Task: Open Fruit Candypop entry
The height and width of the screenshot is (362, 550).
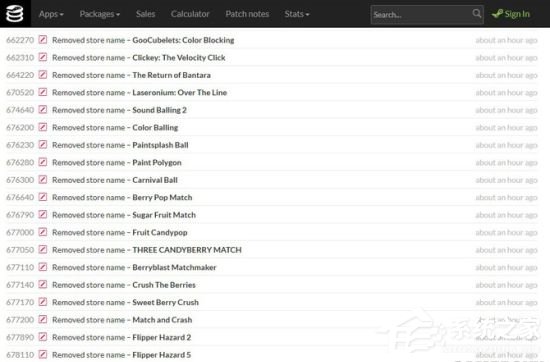Action: point(160,233)
